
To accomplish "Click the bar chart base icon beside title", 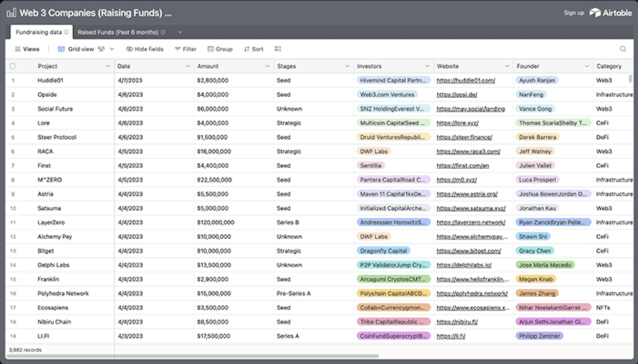I will [x=11, y=13].
